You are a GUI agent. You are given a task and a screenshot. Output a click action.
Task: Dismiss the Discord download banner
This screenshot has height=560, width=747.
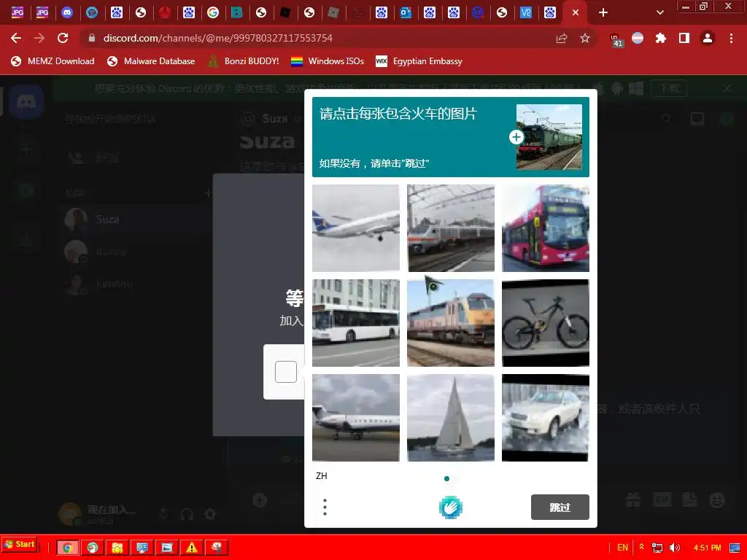point(727,88)
